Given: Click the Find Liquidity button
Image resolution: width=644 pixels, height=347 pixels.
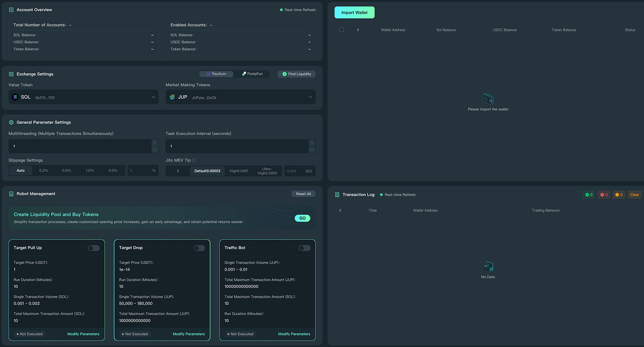Looking at the screenshot, I should click(x=296, y=74).
